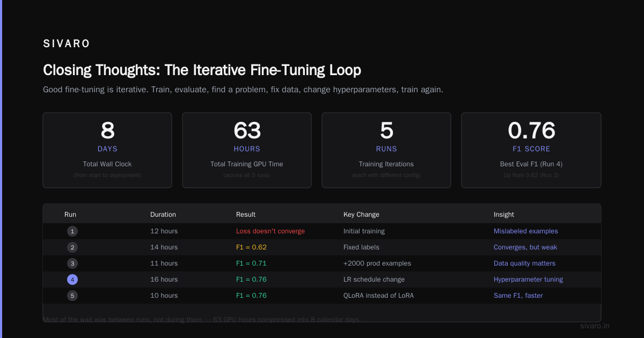Screen dimensions: 644x338
Task: Click the run 3 number badge
Action: pyautogui.click(x=72, y=263)
